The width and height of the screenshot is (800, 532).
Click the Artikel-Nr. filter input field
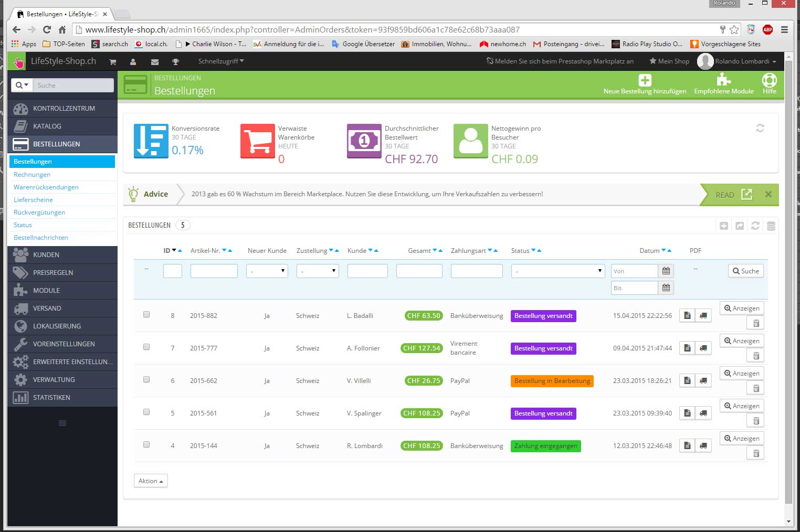pyautogui.click(x=214, y=271)
